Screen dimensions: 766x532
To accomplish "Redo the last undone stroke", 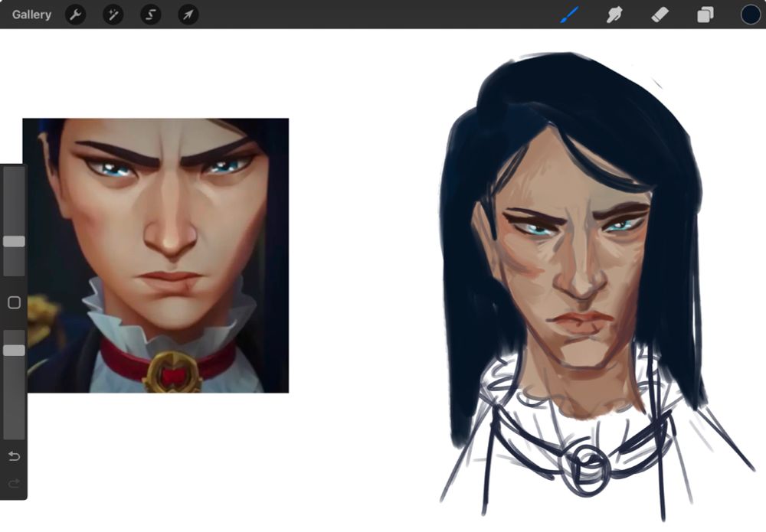I will tap(14, 483).
